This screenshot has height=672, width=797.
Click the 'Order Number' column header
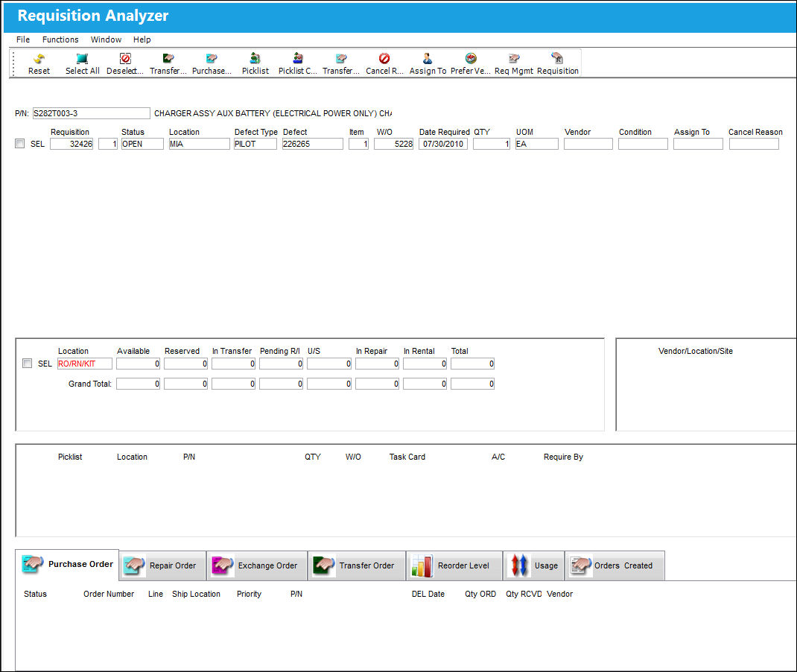[x=109, y=594]
